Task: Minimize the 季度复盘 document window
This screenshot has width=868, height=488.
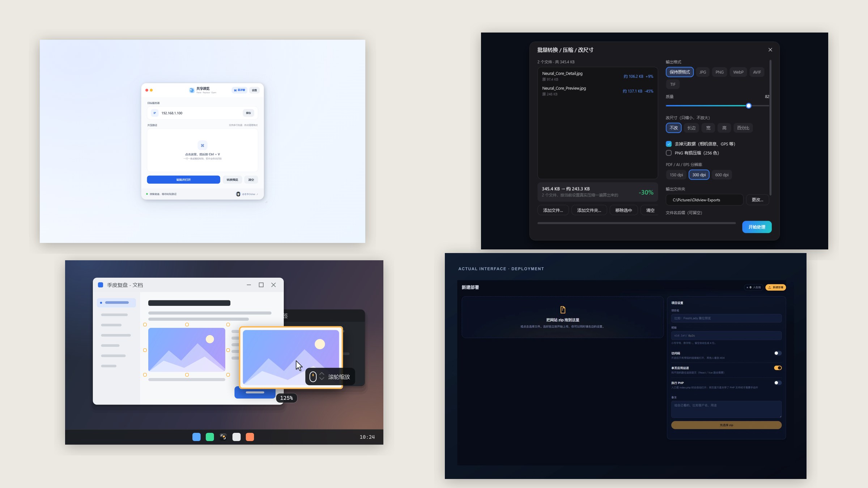Action: (x=249, y=285)
